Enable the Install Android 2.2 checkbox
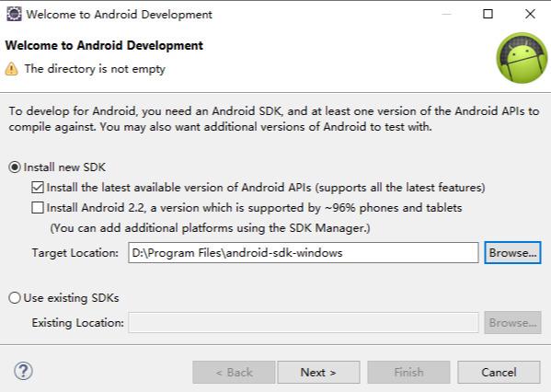The width and height of the screenshot is (551, 392). [38, 208]
